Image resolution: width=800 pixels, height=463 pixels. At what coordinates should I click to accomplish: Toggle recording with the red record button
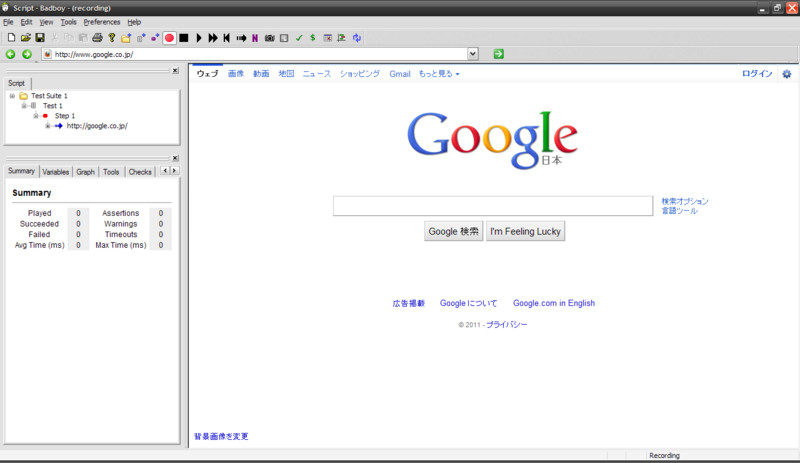(x=169, y=38)
